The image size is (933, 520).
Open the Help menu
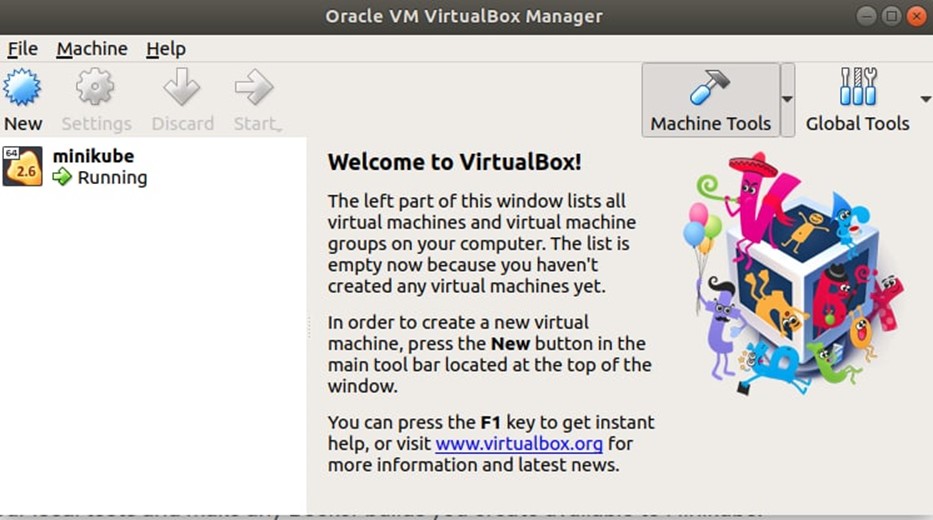click(x=165, y=49)
